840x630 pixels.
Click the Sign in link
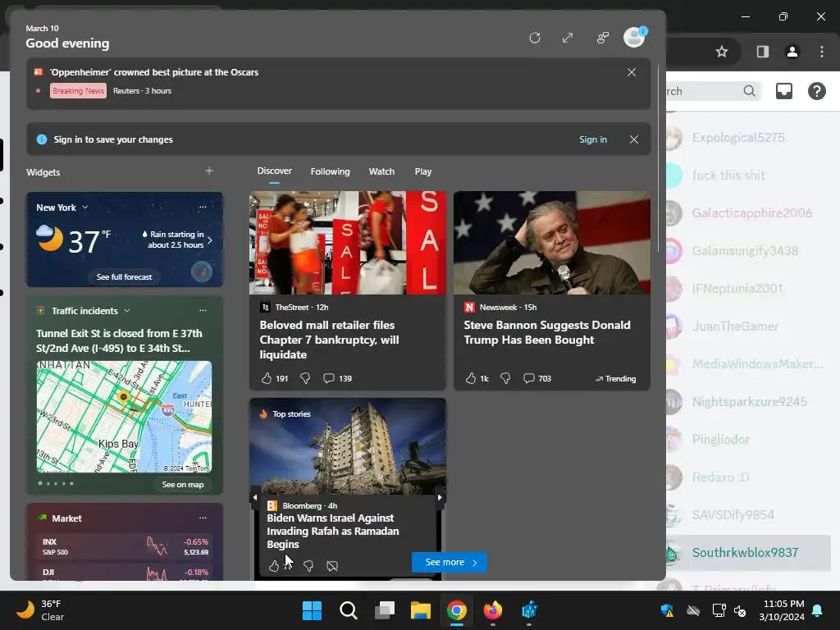tap(592, 139)
